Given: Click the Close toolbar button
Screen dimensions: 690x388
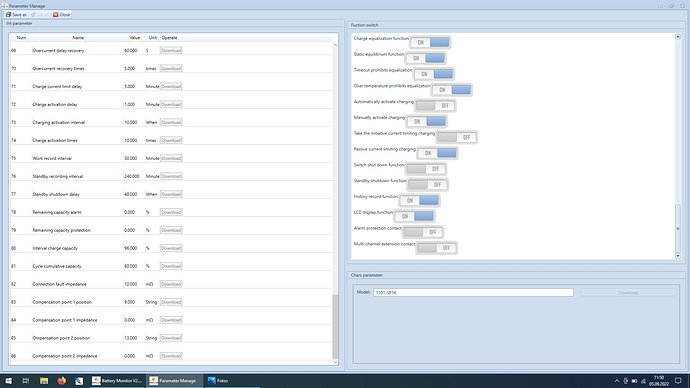Looking at the screenshot, I should point(62,15).
